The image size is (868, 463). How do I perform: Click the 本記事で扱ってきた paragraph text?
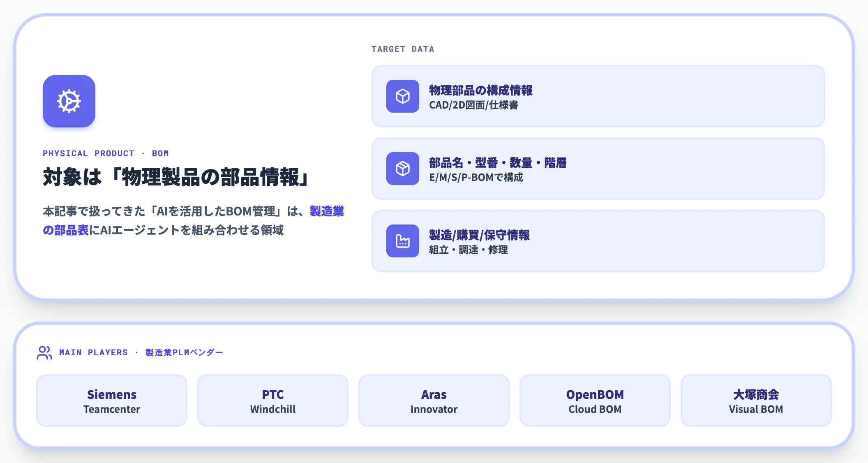tap(193, 221)
